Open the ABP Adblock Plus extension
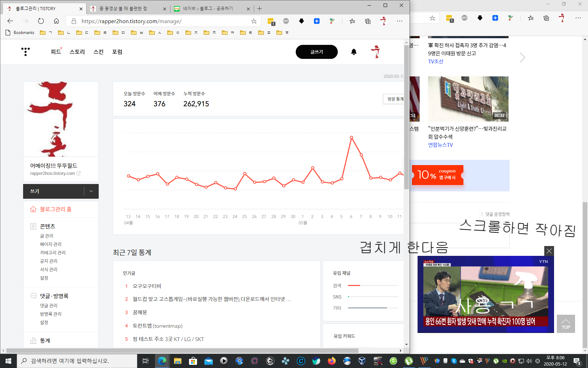The width and height of the screenshot is (588, 368). click(x=286, y=21)
